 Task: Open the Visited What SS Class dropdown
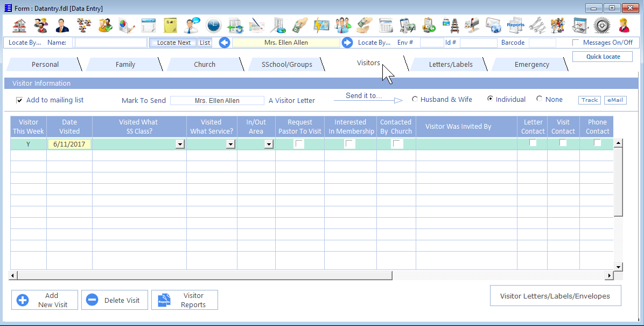coord(180,144)
